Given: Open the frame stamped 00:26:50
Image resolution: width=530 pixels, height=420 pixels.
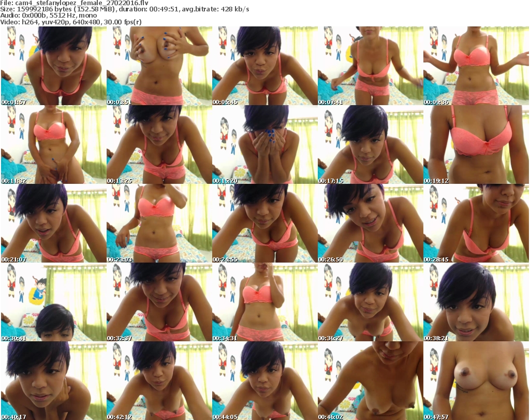Looking at the screenshot, I should (x=370, y=223).
